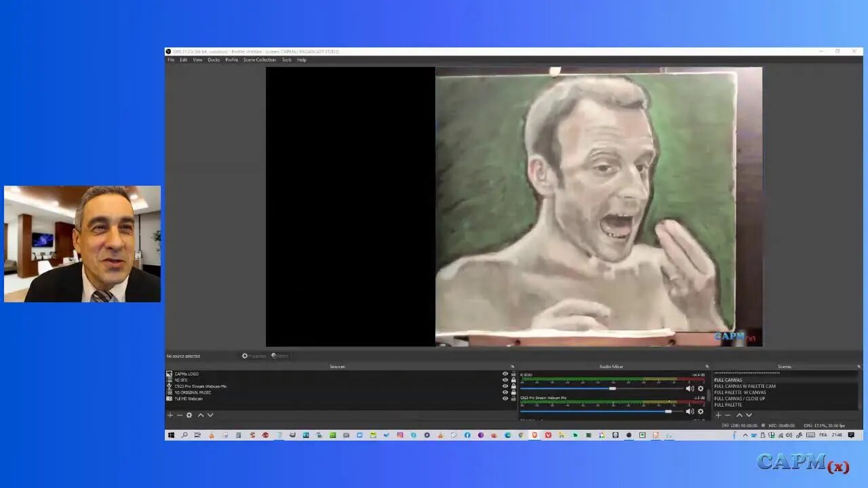868x488 pixels.
Task: Move source up with Sources arrow
Action: pos(201,415)
